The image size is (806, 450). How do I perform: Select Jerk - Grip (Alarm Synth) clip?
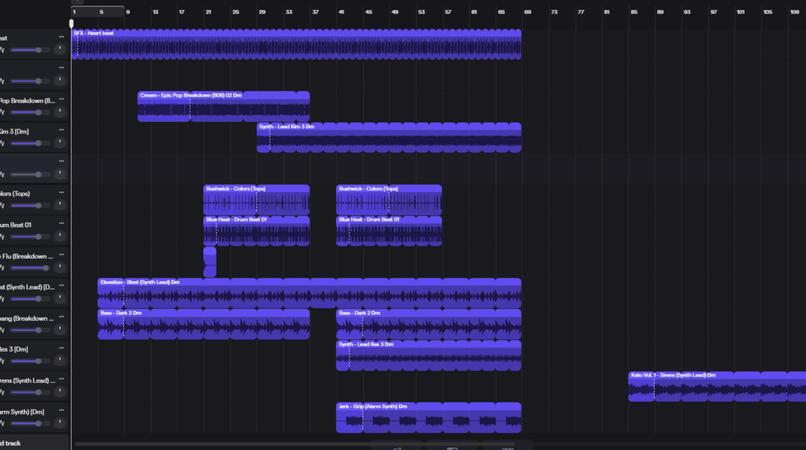tap(429, 418)
